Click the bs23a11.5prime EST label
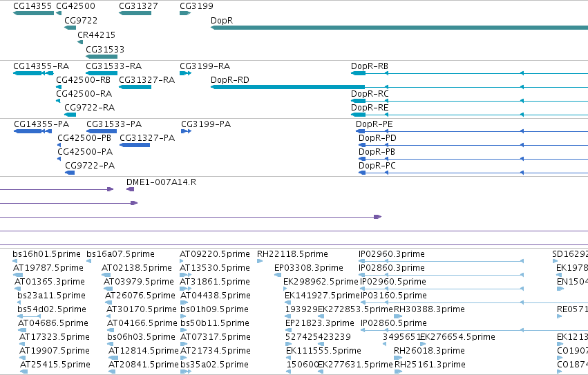This screenshot has width=588, height=375. click(51, 296)
